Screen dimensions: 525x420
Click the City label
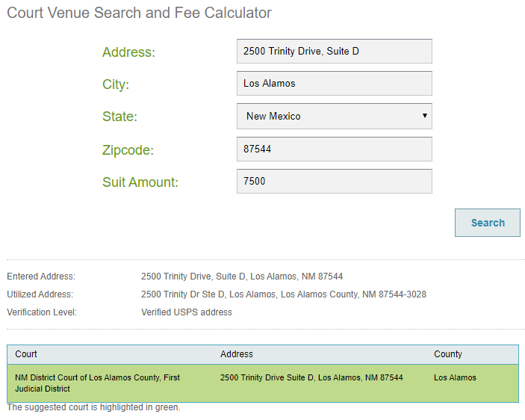[x=116, y=84]
